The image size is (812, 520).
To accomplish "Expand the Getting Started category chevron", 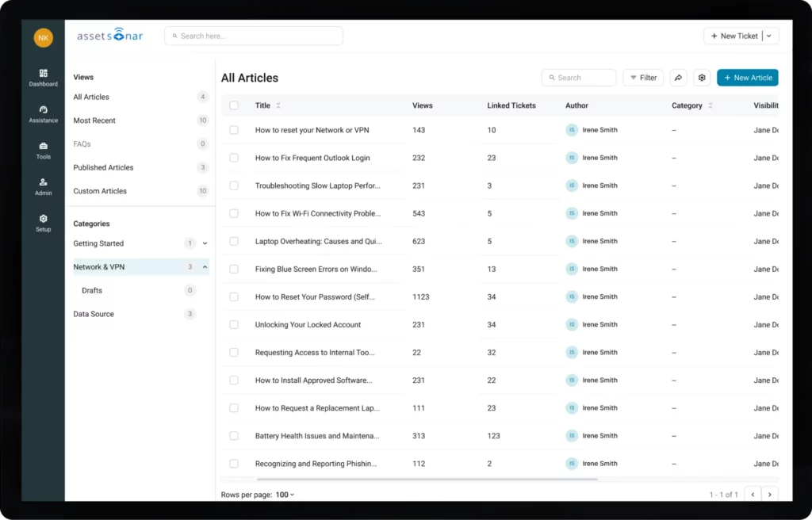I will [205, 243].
